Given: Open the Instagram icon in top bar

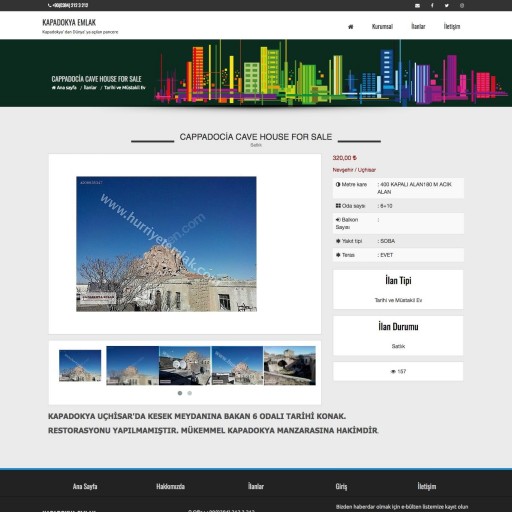Looking at the screenshot, I should (x=462, y=6).
